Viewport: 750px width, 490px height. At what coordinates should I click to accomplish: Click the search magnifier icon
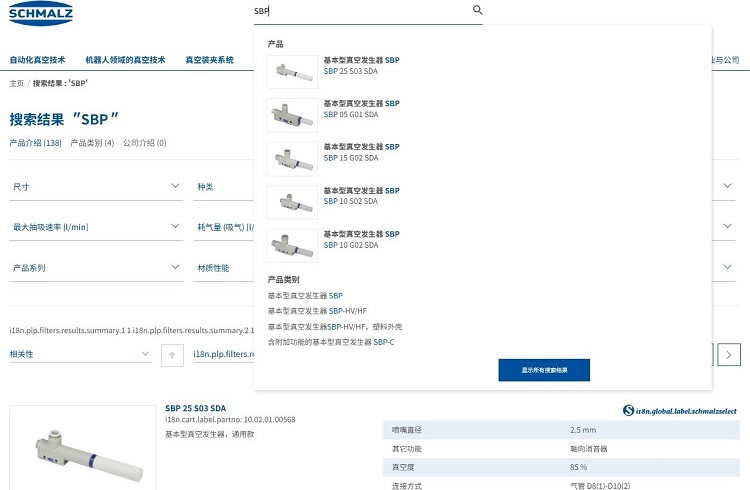[477, 10]
